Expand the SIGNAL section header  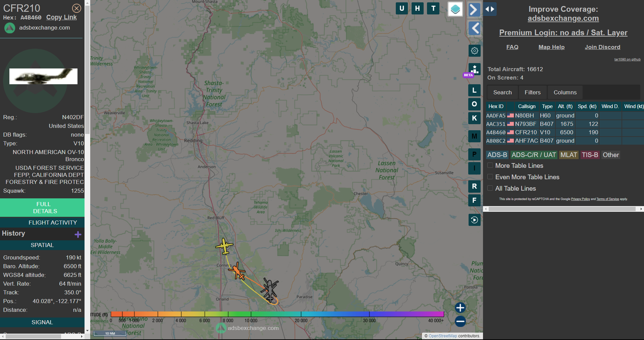(42, 322)
